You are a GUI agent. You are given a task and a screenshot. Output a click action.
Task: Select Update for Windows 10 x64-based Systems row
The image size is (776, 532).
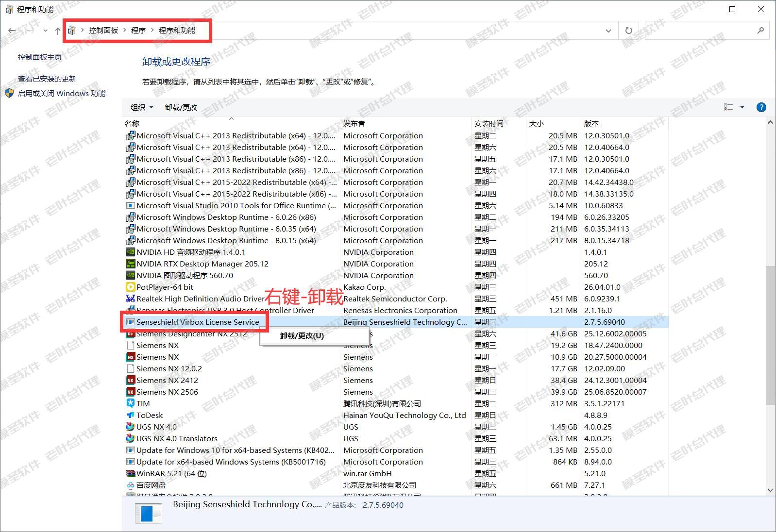click(x=397, y=450)
